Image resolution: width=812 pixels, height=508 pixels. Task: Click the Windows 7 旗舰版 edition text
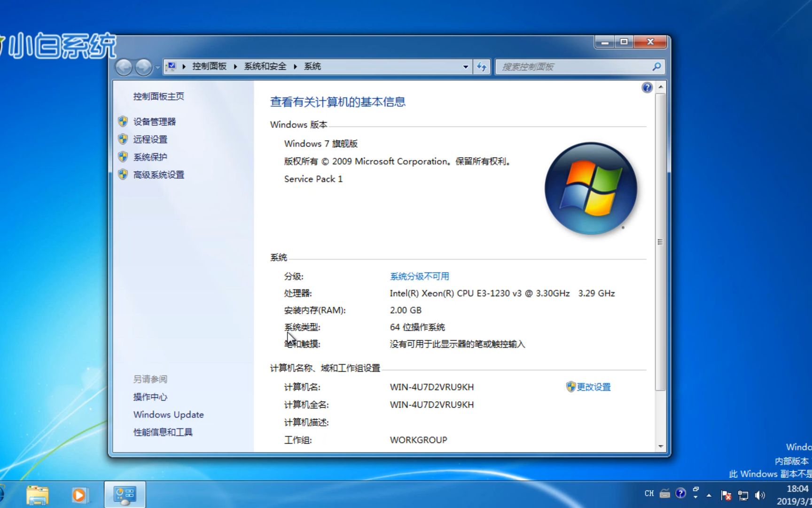[x=321, y=144]
